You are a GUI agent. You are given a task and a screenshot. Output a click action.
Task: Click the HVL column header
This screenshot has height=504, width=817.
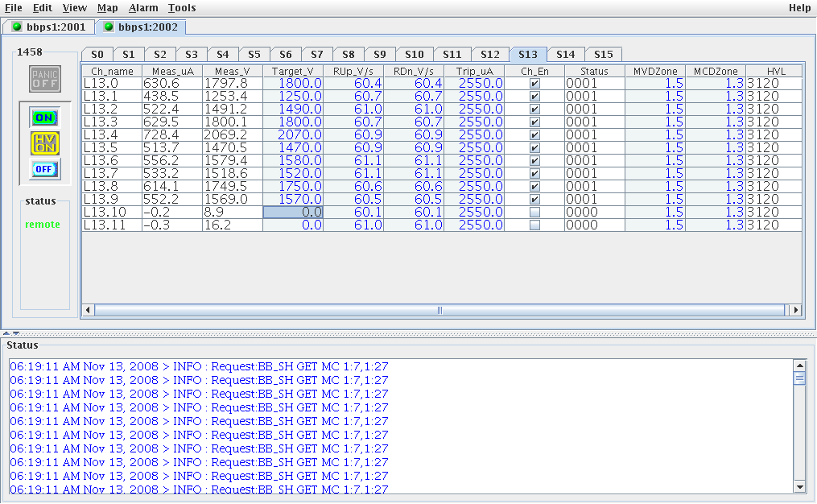776,72
